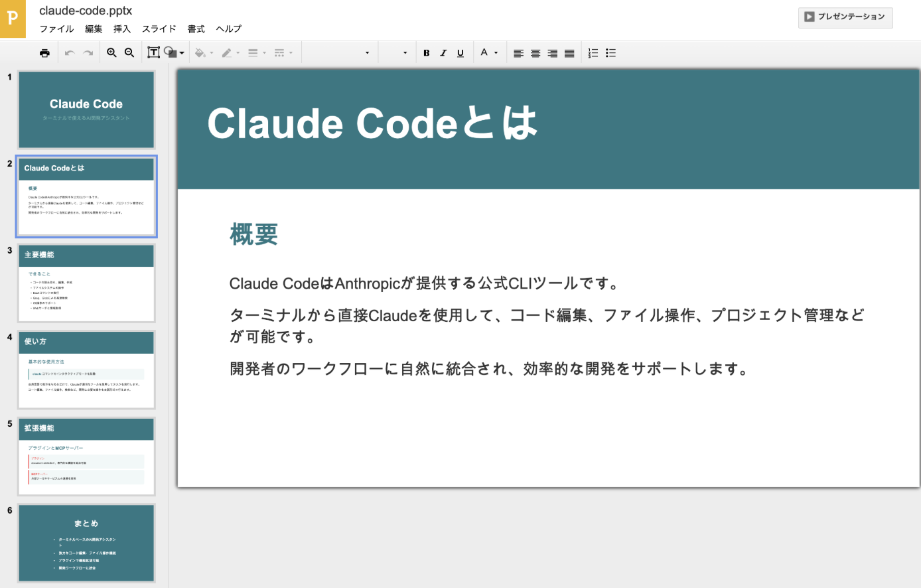Open the スライド menu
Image resolution: width=921 pixels, height=588 pixels.
point(159,29)
